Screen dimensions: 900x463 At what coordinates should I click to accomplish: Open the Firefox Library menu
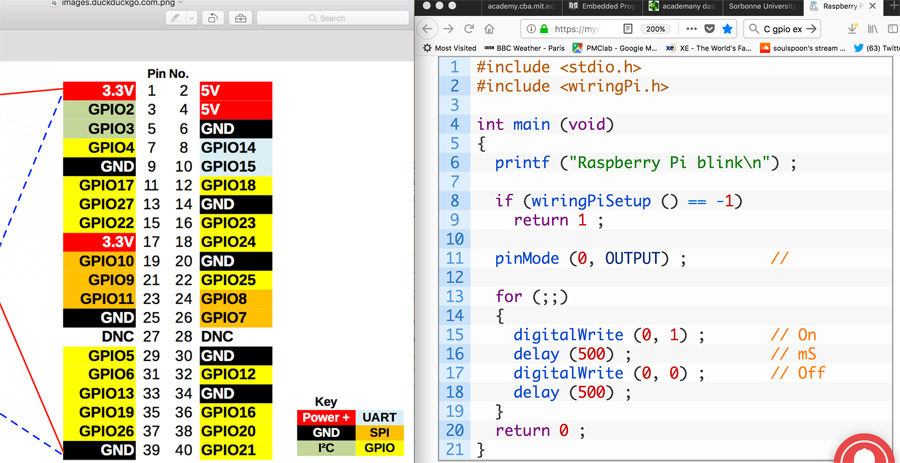(872, 29)
